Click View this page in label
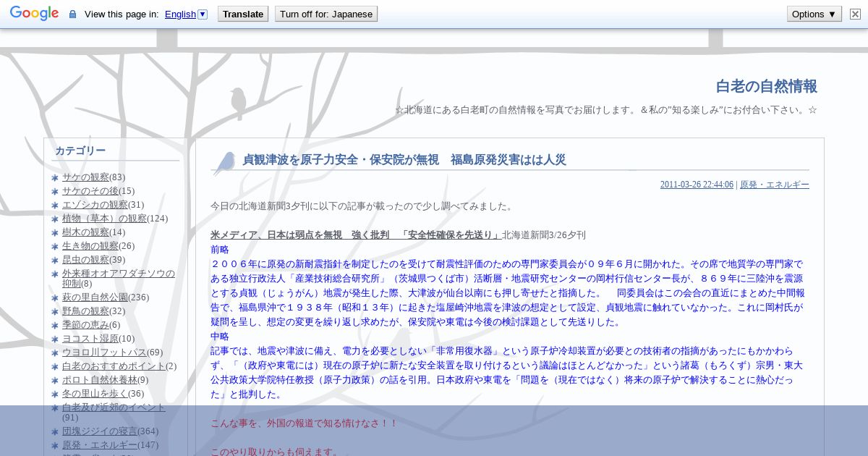This screenshot has height=456, width=868. [x=122, y=14]
